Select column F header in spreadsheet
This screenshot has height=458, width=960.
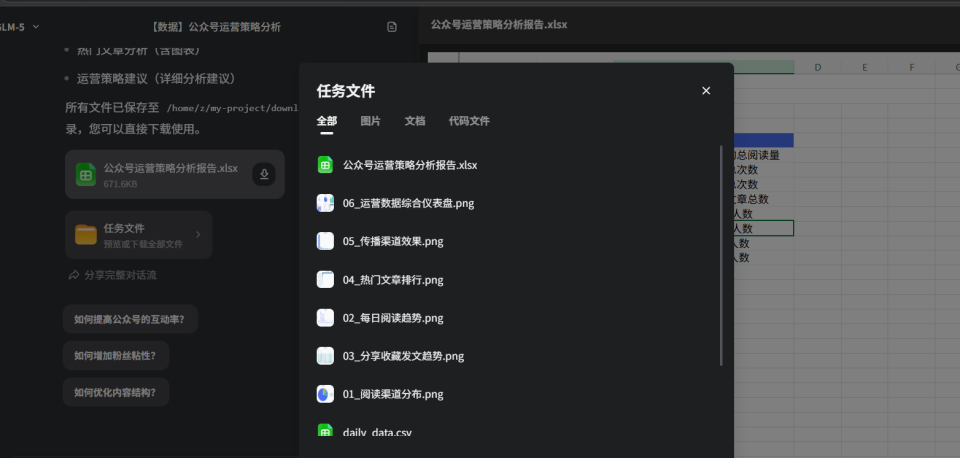pos(912,67)
